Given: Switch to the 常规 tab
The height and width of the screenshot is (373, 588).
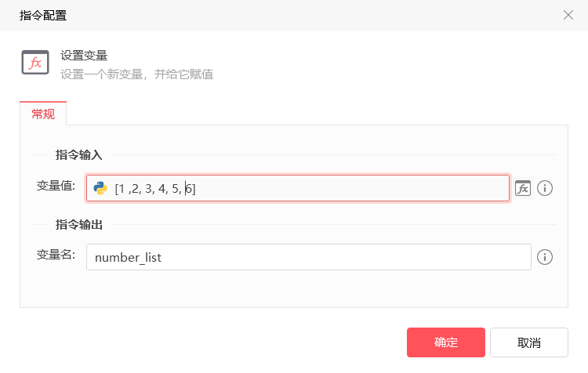Looking at the screenshot, I should coord(43,114).
